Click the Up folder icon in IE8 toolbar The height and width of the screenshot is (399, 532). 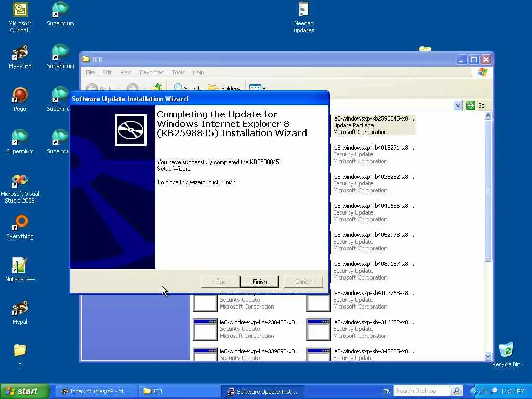157,87
